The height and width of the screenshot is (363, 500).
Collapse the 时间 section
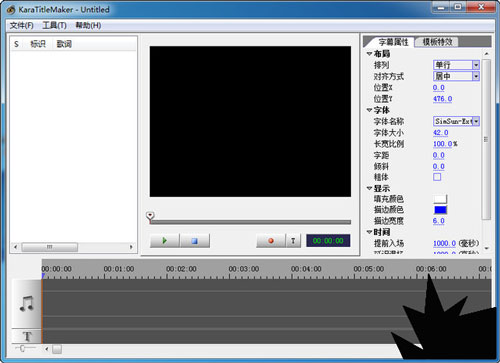point(369,232)
